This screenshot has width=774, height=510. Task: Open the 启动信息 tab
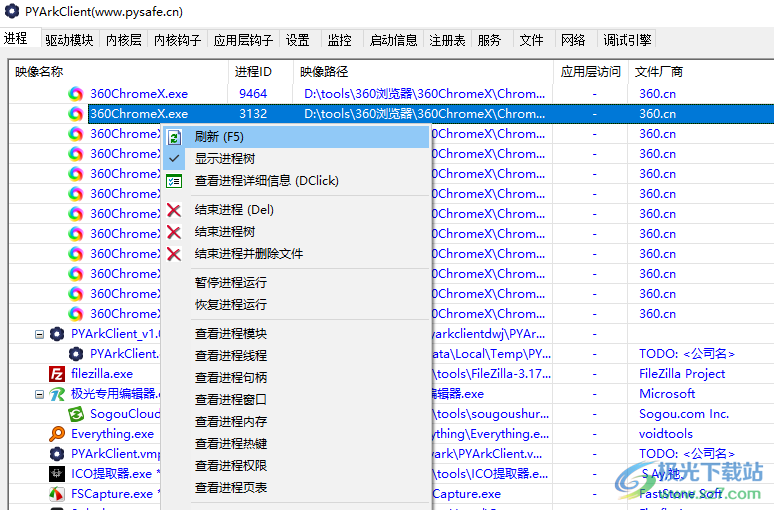(x=393, y=40)
